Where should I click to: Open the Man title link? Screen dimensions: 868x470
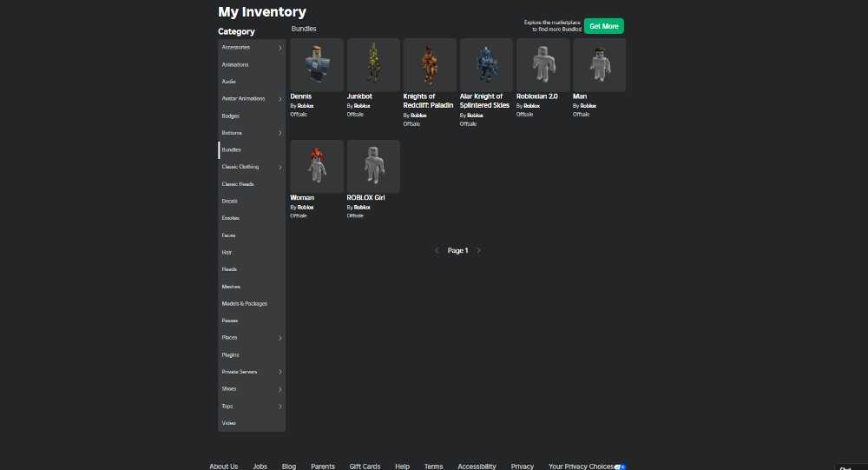(x=580, y=96)
